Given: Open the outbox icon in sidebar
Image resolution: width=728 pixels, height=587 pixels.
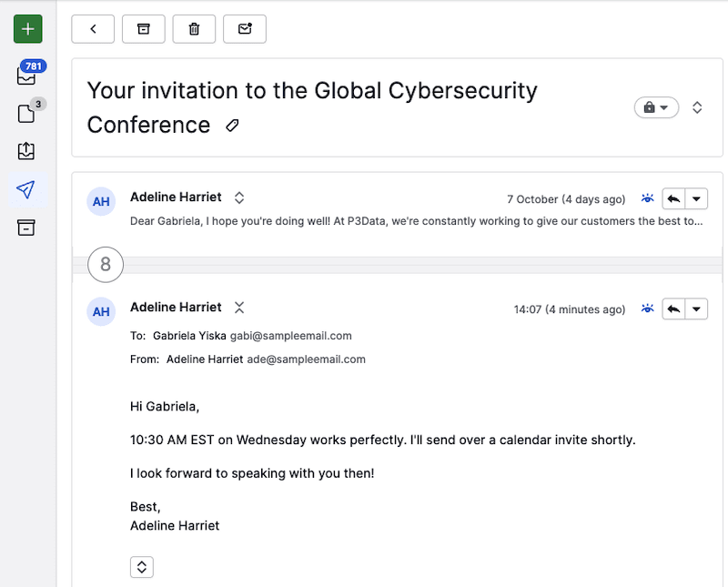Looking at the screenshot, I should pyautogui.click(x=26, y=151).
